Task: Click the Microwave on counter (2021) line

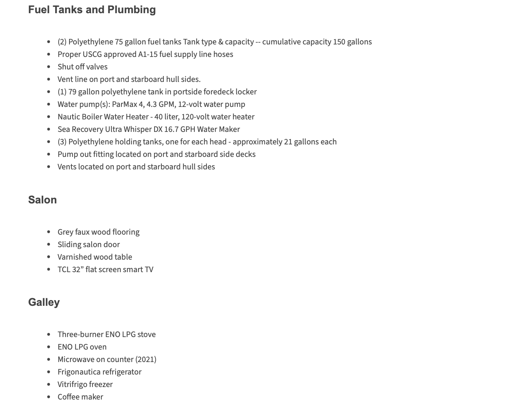Action: point(107,360)
